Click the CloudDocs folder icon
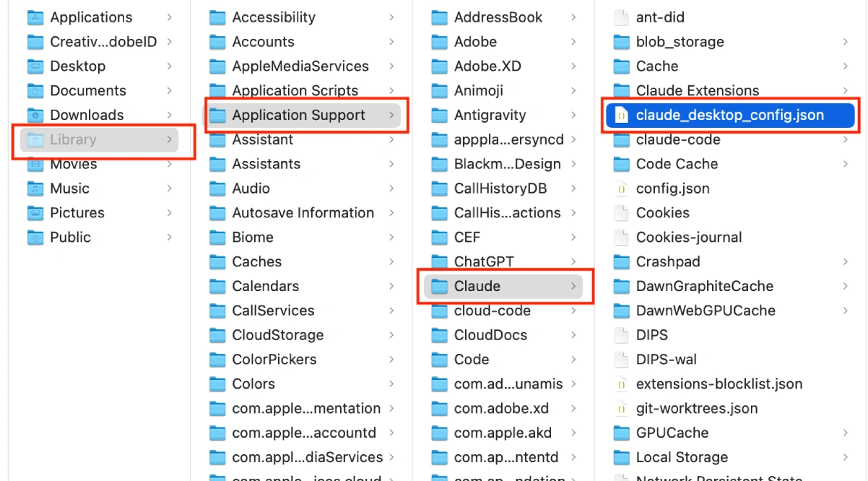Screen dimensions: 868x481 click(439, 335)
